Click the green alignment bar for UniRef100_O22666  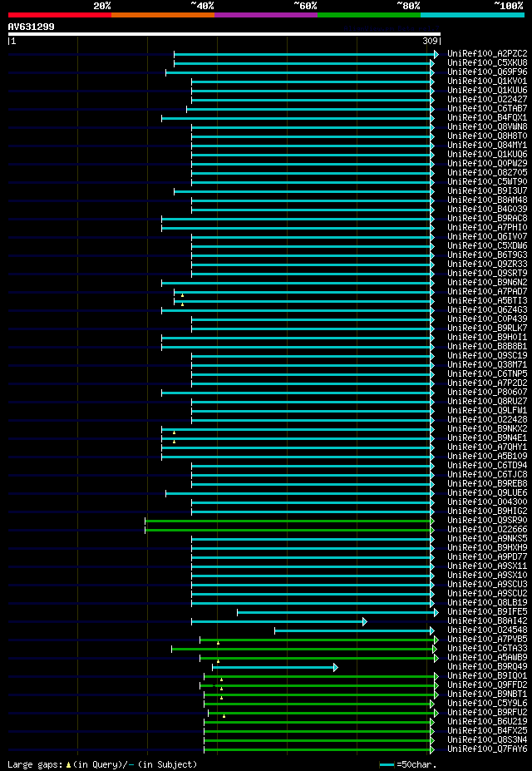pyautogui.click(x=288, y=530)
